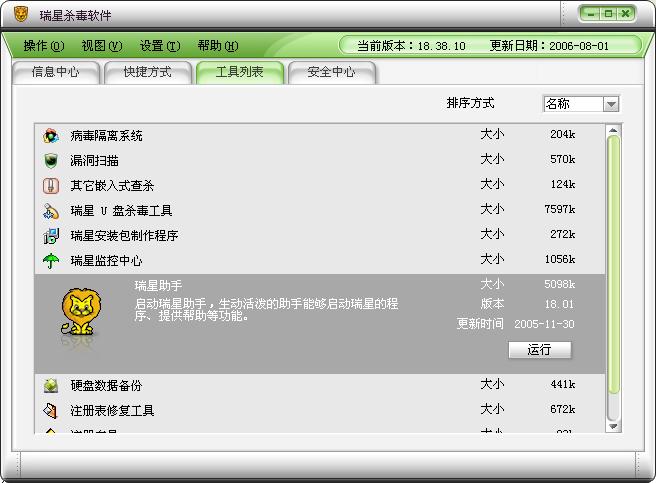Image resolution: width=656 pixels, height=483 pixels.
Task: Click the 瑞星安装包制作程序 icon
Action: (x=51, y=236)
